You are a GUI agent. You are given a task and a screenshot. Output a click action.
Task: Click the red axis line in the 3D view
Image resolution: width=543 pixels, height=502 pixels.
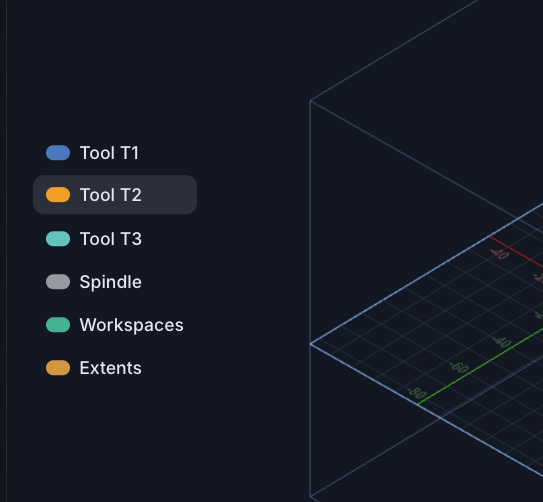click(516, 251)
